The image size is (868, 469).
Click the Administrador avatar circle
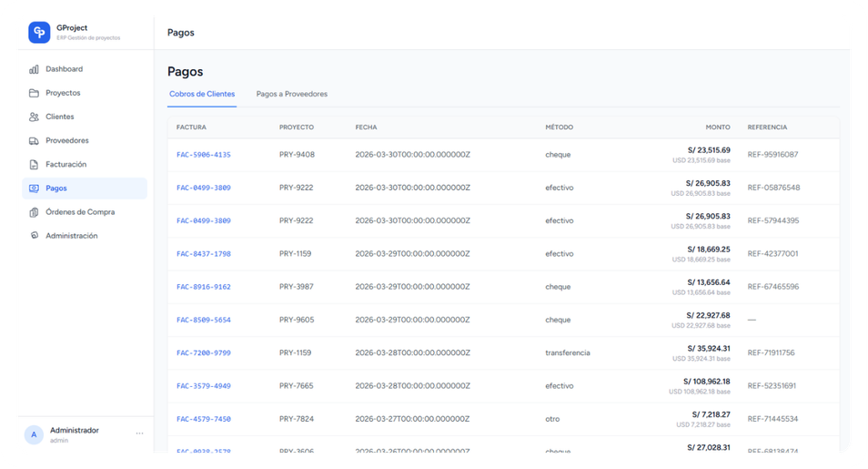coord(34,434)
